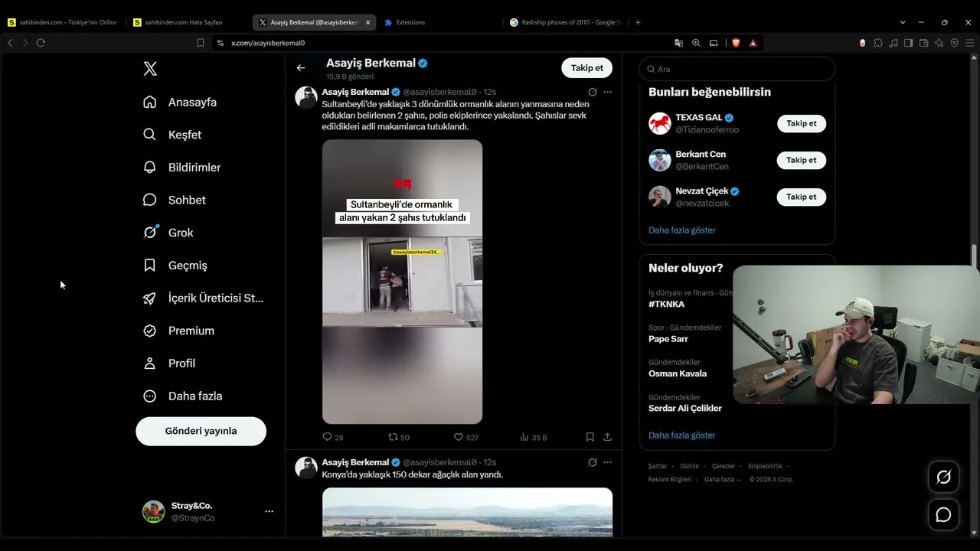Open the Nevzat Çiçek profile avatar
Screen dimensions: 980x551
tap(660, 197)
